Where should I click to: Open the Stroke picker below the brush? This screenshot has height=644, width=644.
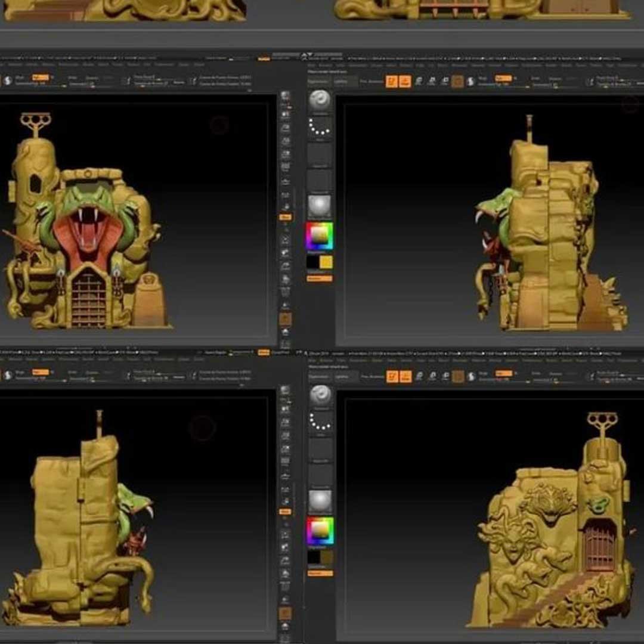click(x=320, y=128)
